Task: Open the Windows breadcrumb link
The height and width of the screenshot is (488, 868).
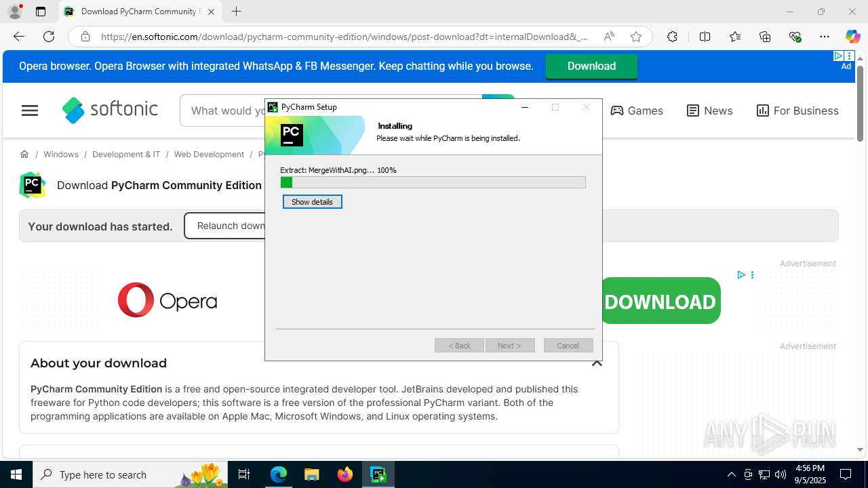Action: (61, 155)
